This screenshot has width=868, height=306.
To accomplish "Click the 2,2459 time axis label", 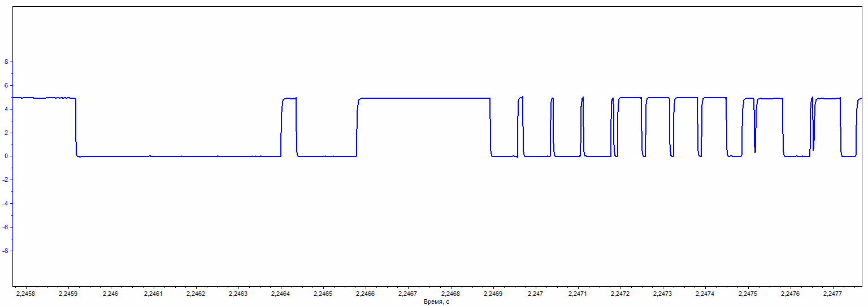I will (68, 294).
